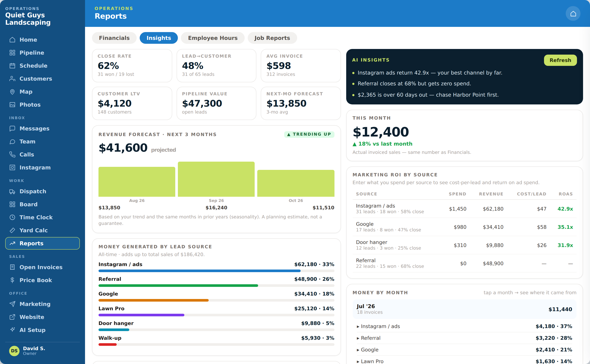Click the Next-Mo Forecast $13,850 card
Image resolution: width=590 pixels, height=364 pixels.
pos(301,103)
